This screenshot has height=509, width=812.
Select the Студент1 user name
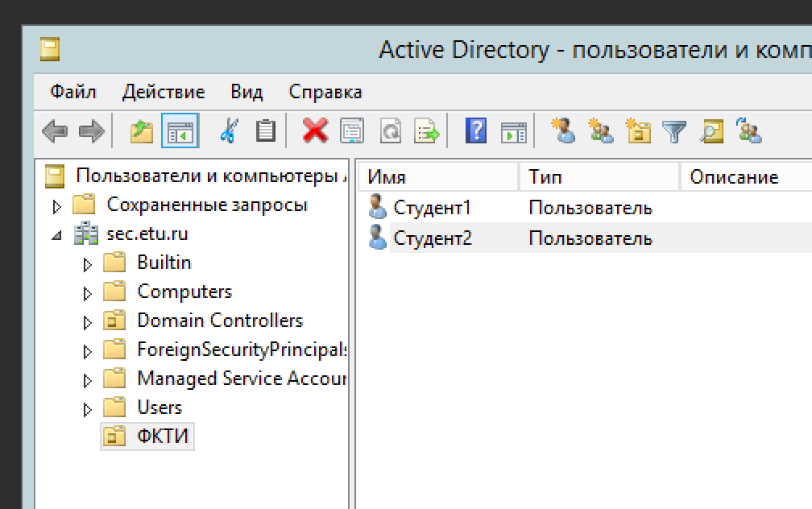433,207
